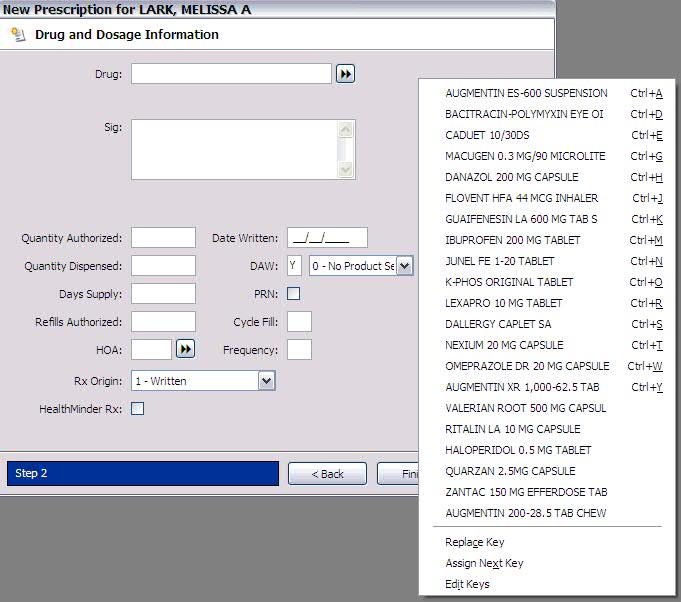
Task: Click Sig scrollbar up arrow
Action: [x=346, y=129]
